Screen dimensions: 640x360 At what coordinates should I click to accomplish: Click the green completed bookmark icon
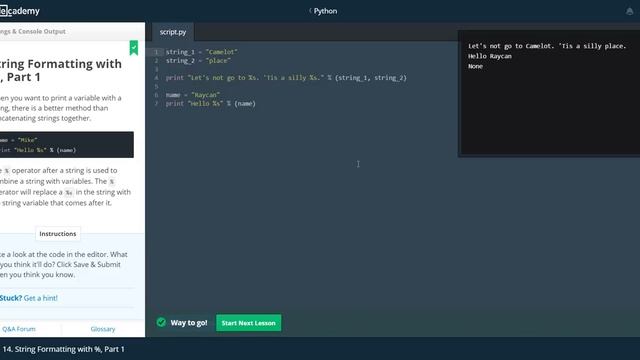pos(133,48)
